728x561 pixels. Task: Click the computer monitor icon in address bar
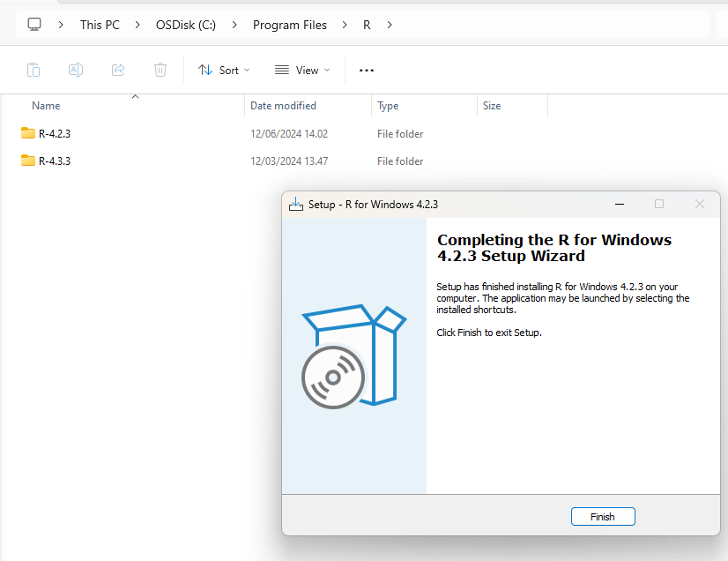click(34, 25)
